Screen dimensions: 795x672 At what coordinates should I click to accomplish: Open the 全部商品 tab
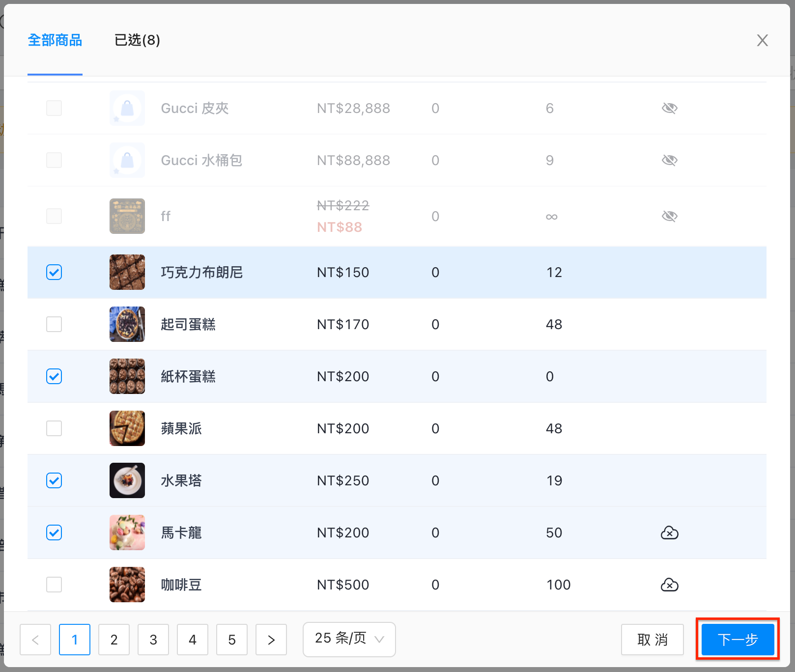click(x=55, y=40)
